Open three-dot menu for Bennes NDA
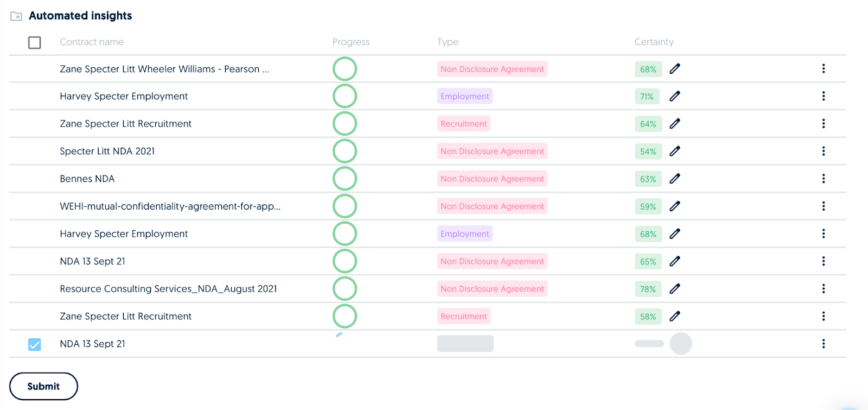 (x=823, y=179)
